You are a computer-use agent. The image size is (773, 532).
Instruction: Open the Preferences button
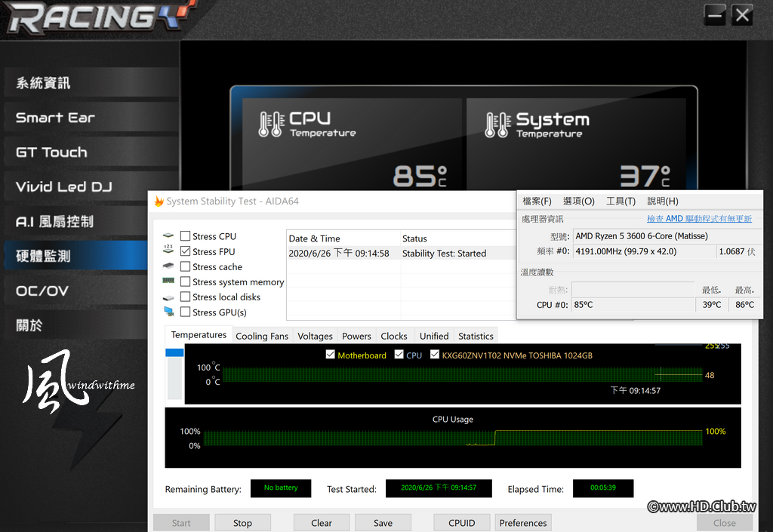(523, 523)
